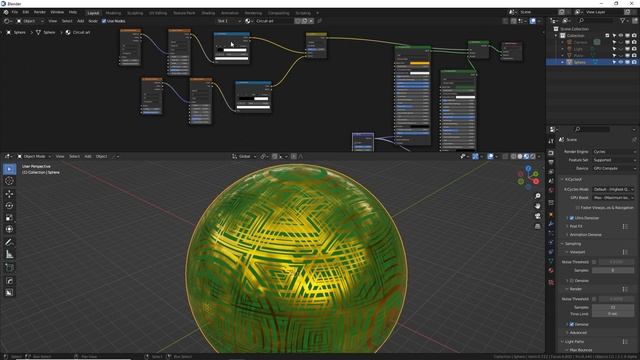Open the Feature Set dropdown showing Supported
The width and height of the screenshot is (640, 360).
click(614, 160)
